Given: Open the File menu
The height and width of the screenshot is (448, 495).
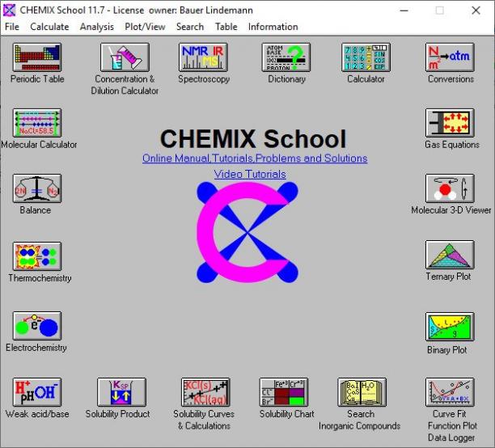Looking at the screenshot, I should point(12,27).
